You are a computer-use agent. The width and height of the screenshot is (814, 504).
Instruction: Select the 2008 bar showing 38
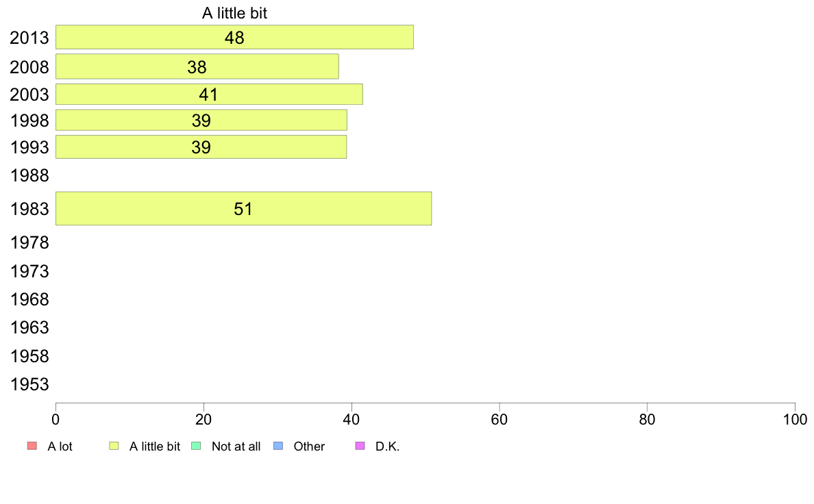197,66
